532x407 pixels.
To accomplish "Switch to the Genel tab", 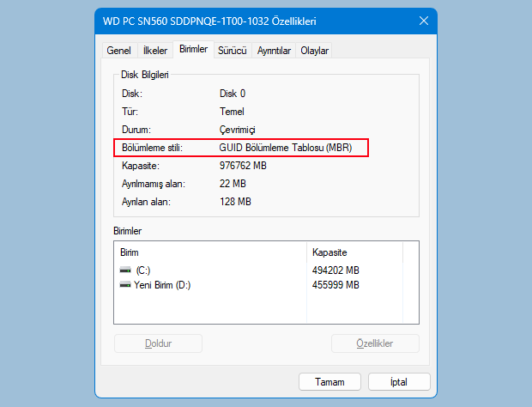I will (x=118, y=51).
